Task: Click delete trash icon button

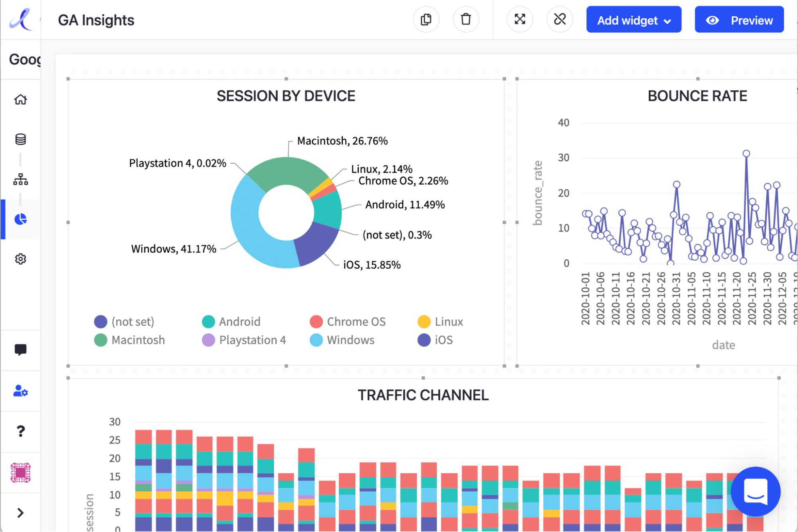Action: click(465, 20)
